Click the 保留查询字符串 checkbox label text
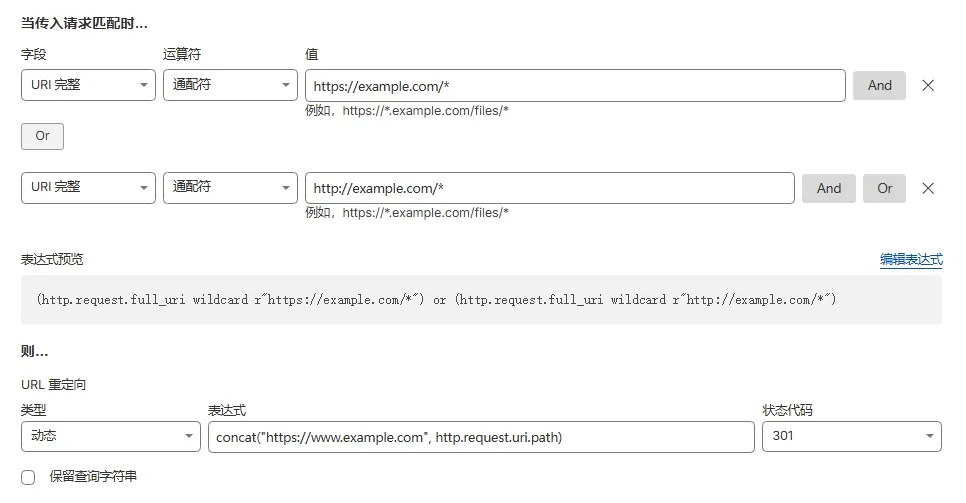 tap(93, 477)
